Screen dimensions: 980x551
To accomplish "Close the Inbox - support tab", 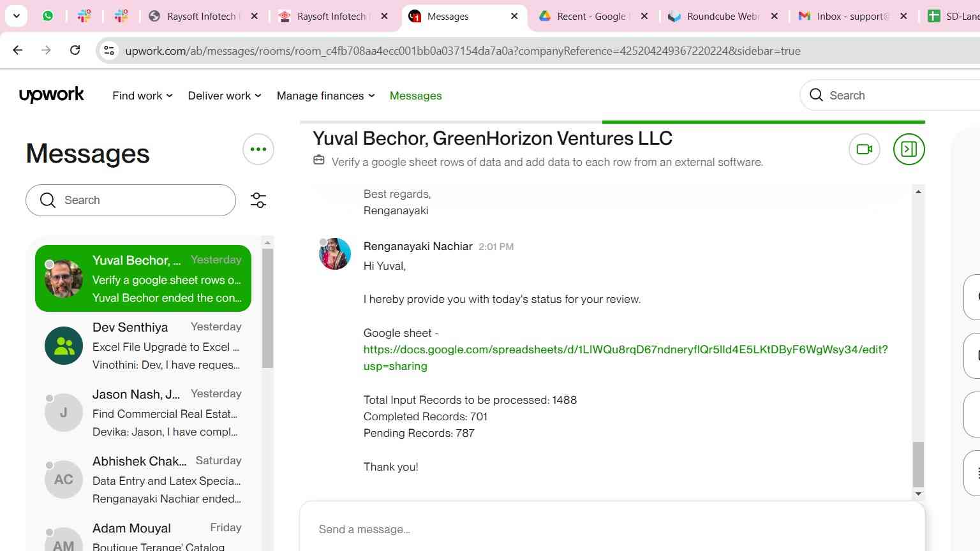I will point(903,16).
